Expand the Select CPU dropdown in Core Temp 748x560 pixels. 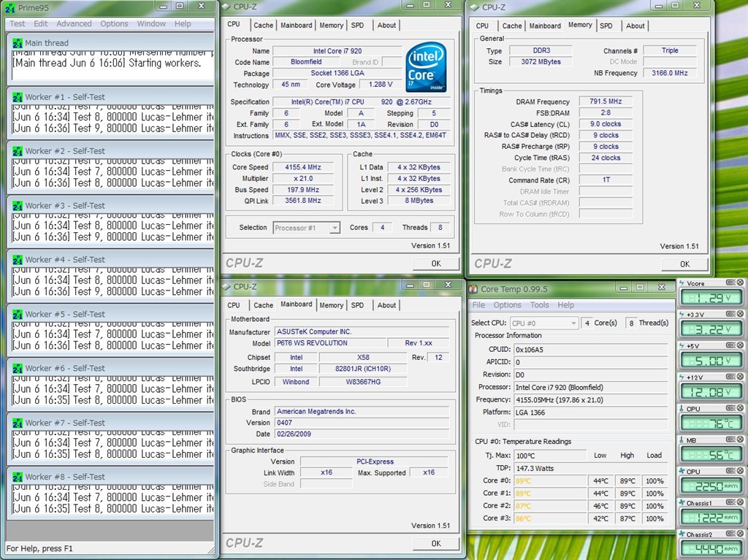point(544,323)
